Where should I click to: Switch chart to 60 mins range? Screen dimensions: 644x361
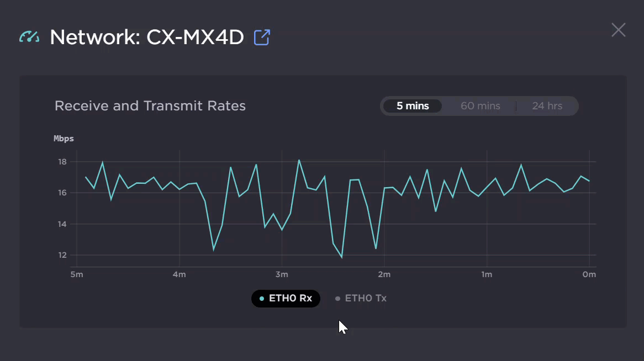(x=480, y=106)
